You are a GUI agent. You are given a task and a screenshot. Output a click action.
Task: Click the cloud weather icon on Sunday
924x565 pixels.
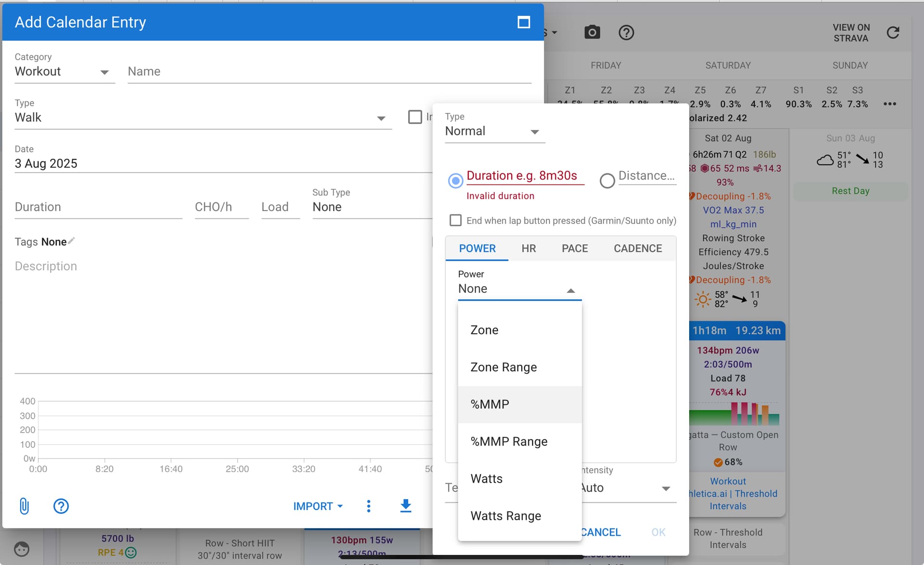tap(825, 160)
